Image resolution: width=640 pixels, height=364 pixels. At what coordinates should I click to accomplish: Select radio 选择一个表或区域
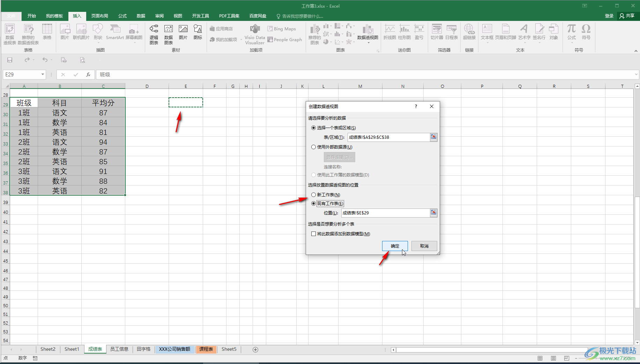tap(313, 128)
